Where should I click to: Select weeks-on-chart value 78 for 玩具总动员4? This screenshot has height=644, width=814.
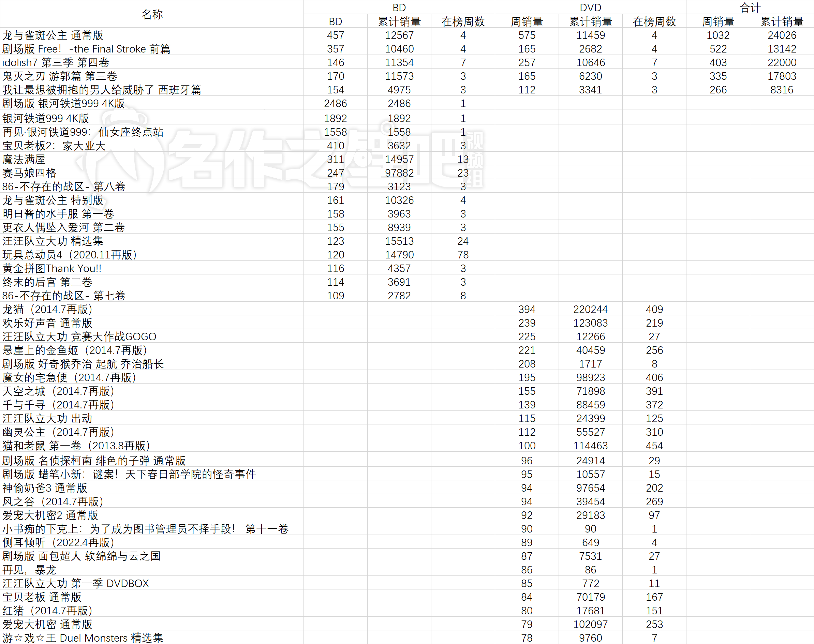coord(463,255)
